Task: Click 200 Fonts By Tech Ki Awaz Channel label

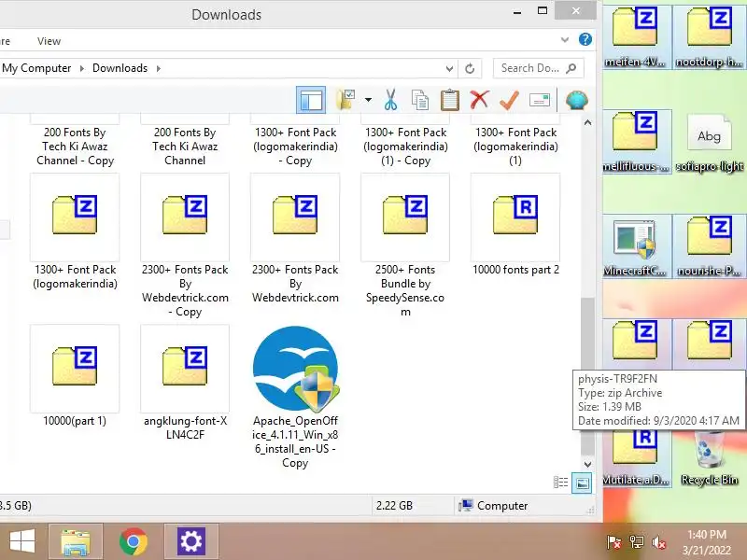Action: [185, 147]
